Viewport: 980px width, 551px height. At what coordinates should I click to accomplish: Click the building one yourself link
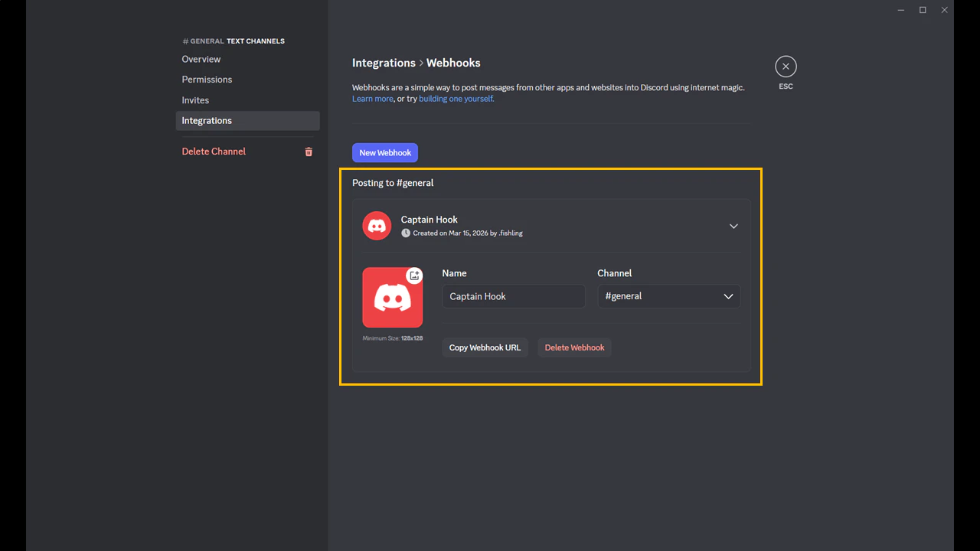456,98
